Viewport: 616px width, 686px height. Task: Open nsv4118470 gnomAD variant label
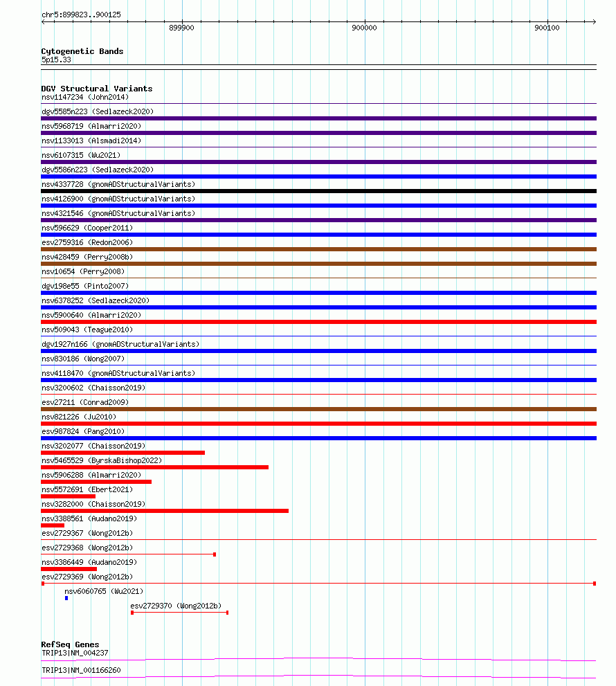(x=118, y=373)
